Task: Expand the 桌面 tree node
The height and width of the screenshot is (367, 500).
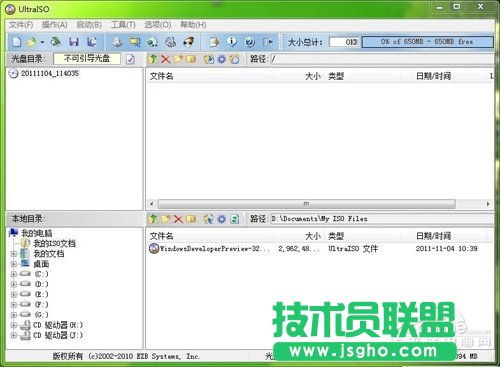Action: (x=14, y=264)
